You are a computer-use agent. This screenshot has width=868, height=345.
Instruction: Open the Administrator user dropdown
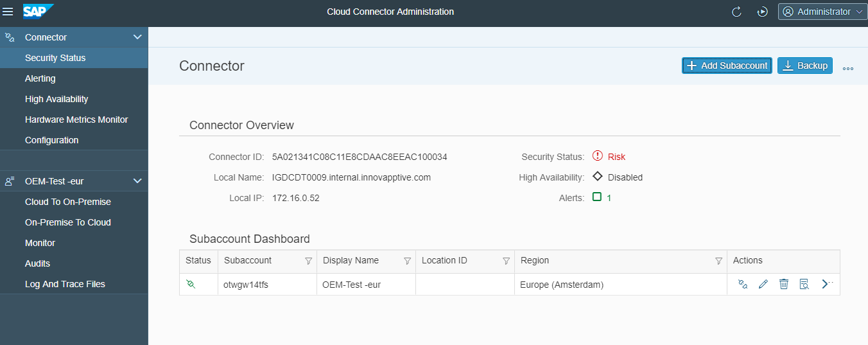click(822, 12)
